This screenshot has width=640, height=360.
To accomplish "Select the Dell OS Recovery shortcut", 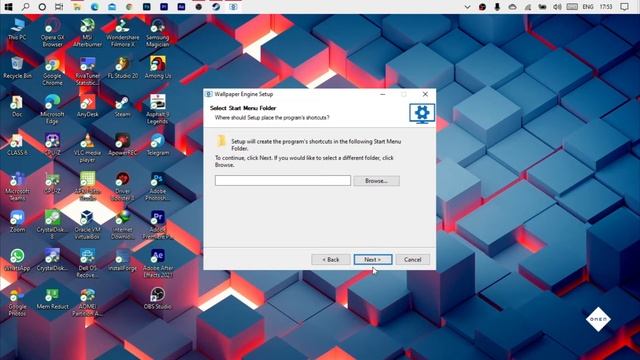I will point(87,264).
